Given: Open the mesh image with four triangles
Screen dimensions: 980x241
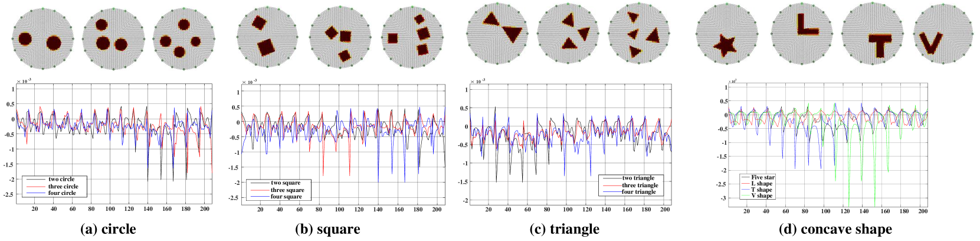Looking at the screenshot, I should tap(639, 33).
